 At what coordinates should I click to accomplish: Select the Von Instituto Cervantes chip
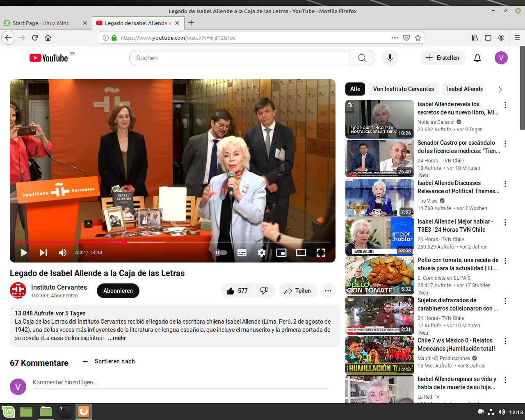[x=404, y=89]
